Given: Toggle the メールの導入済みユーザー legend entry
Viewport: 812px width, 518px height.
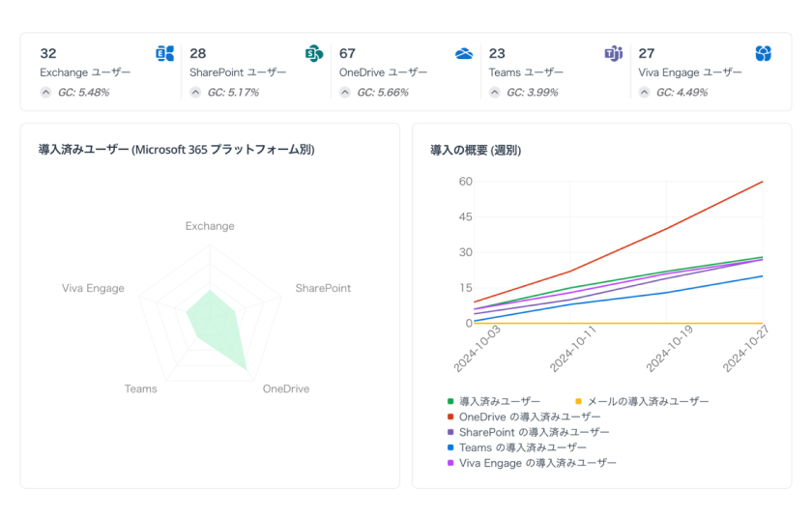Looking at the screenshot, I should pyautogui.click(x=642, y=402).
